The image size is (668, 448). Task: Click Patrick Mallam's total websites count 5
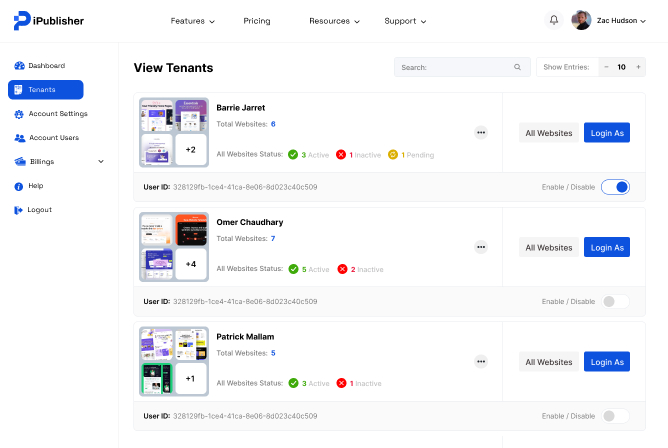273,353
